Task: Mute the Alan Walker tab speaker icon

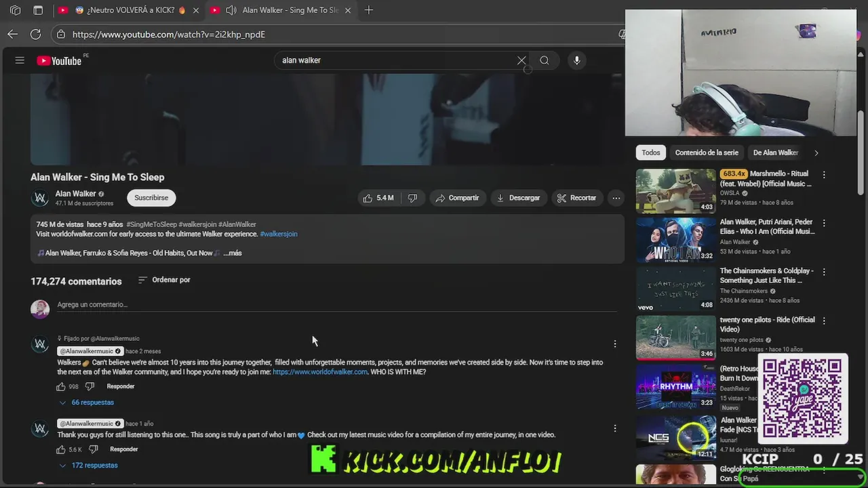Action: pos(231,10)
